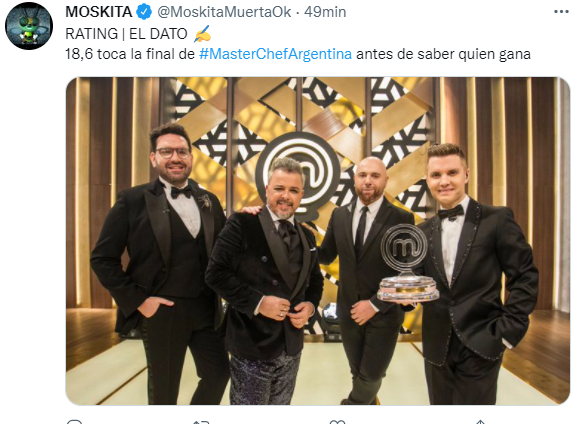Viewport: 571px width, 424px height.
Task: Click the 49min timestamp
Action: (325, 12)
